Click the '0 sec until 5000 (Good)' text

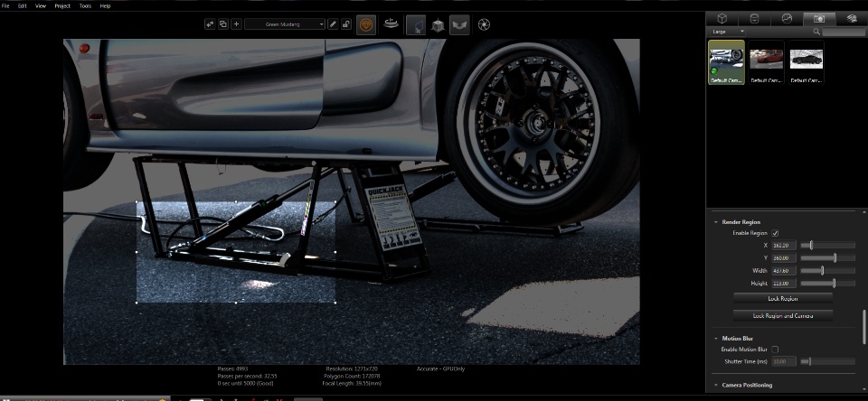tap(245, 383)
